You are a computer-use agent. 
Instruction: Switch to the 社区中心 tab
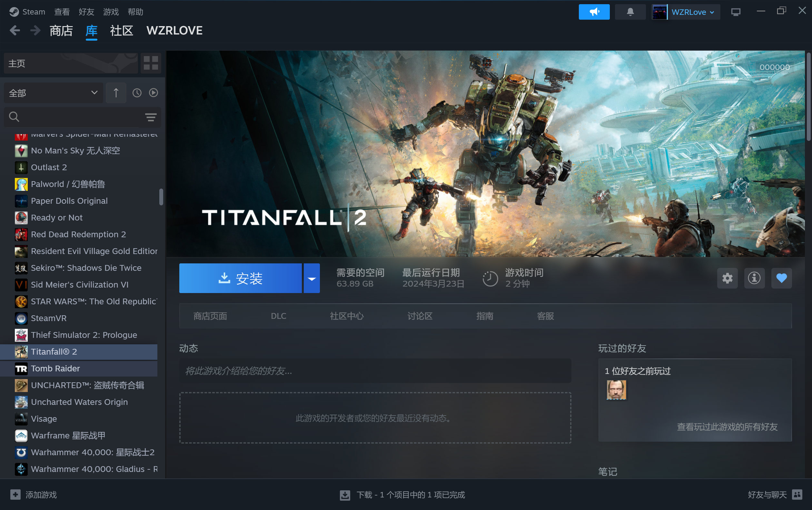coord(346,316)
